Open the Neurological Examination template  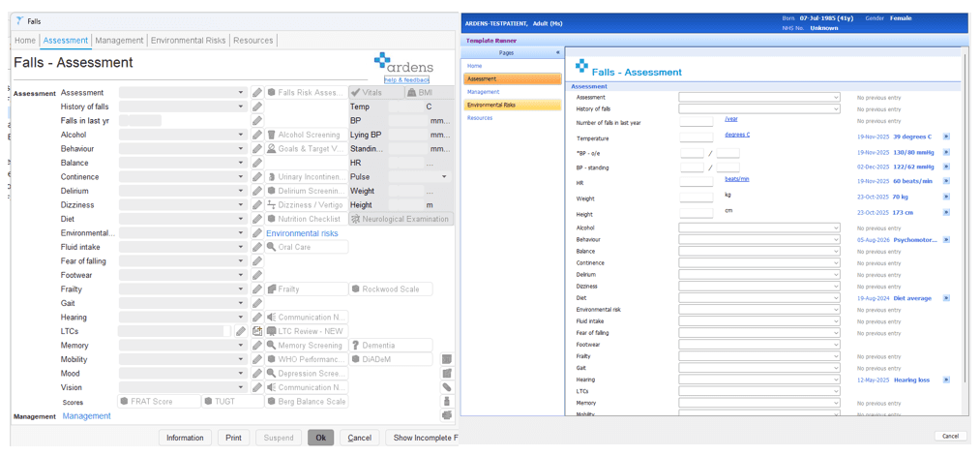401,219
